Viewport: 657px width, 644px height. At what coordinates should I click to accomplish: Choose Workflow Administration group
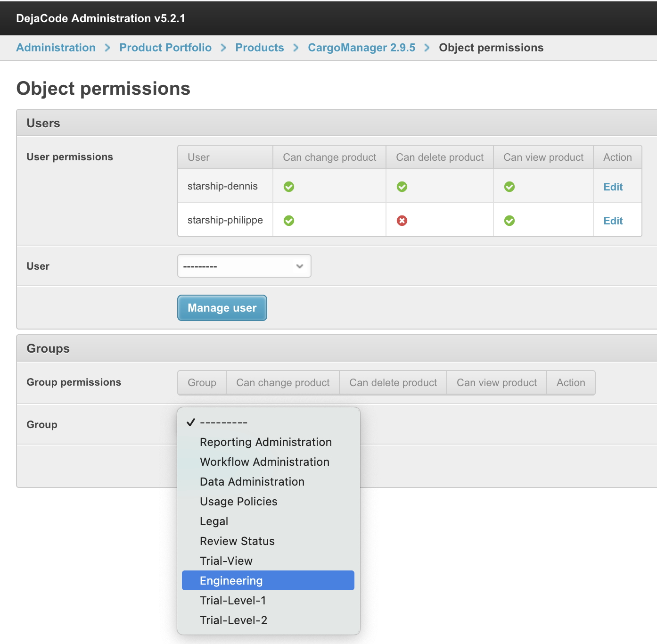[x=268, y=462]
